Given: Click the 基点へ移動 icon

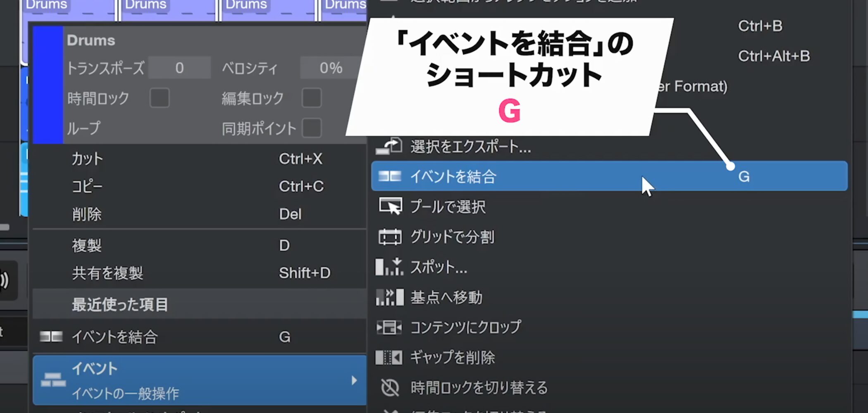Looking at the screenshot, I should 389,297.
